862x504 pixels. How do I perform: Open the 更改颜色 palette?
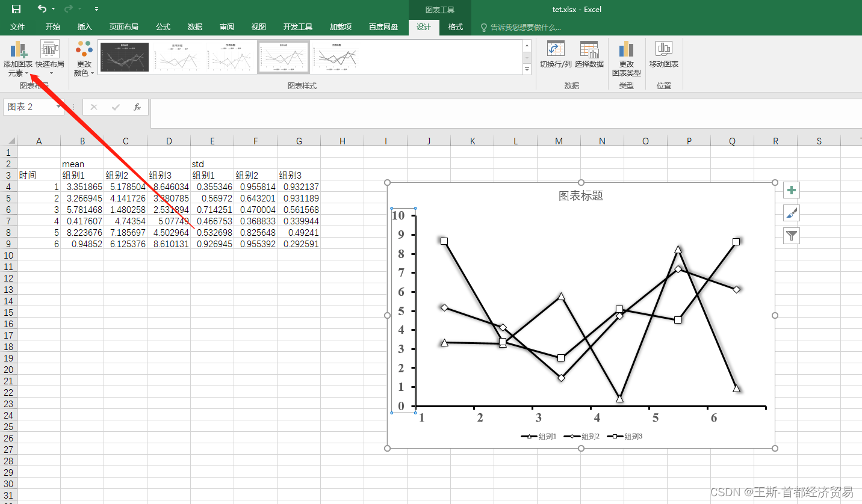pyautogui.click(x=84, y=58)
